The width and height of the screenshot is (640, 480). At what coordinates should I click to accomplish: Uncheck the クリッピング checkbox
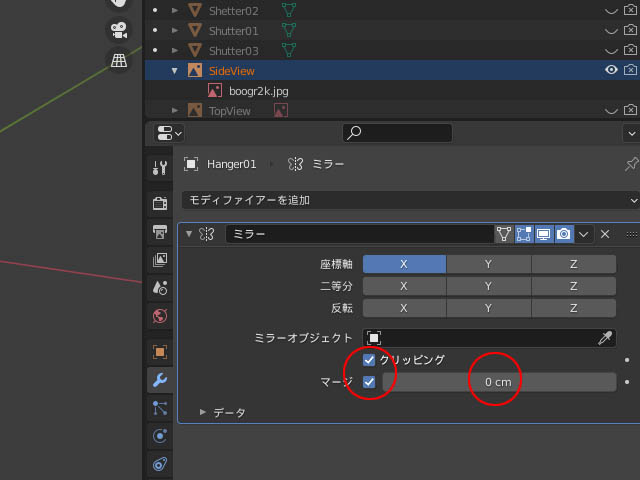point(369,360)
